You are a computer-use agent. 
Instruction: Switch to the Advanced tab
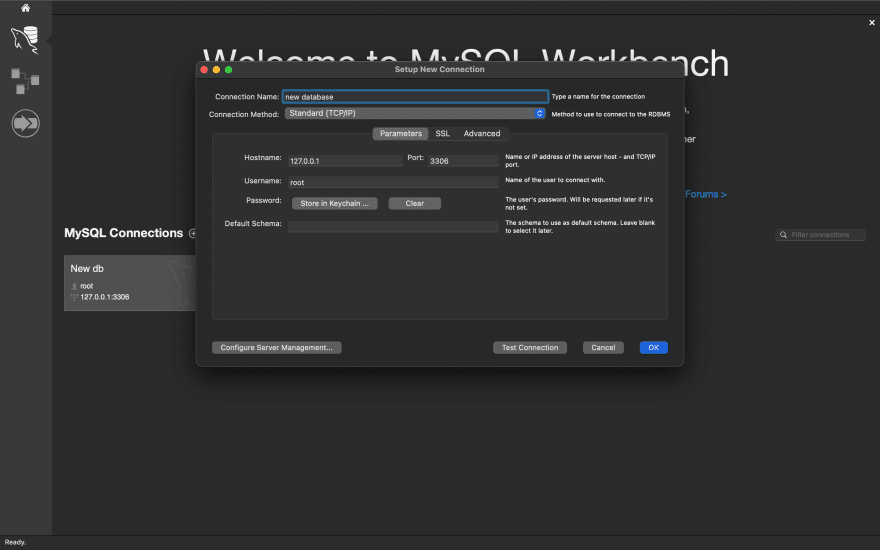click(x=482, y=134)
